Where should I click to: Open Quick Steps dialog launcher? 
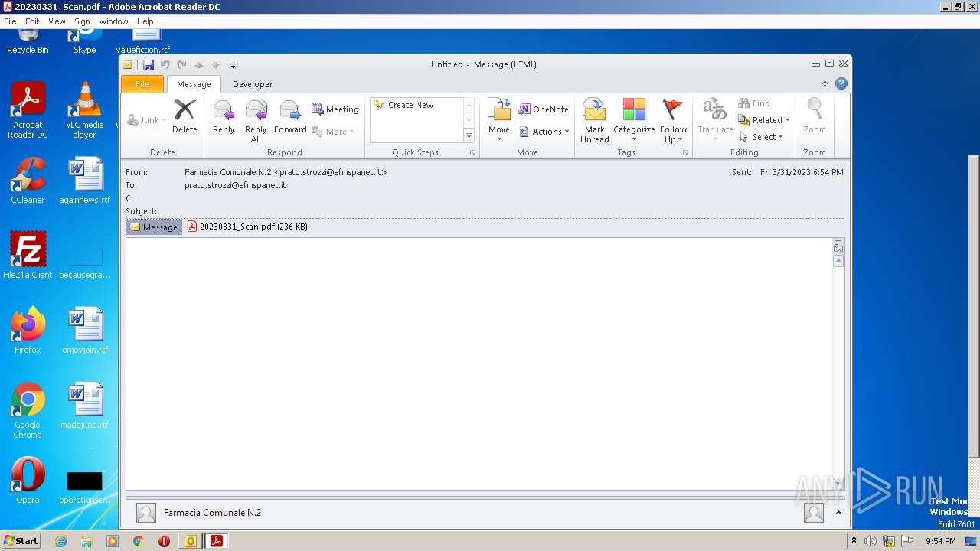pos(472,153)
